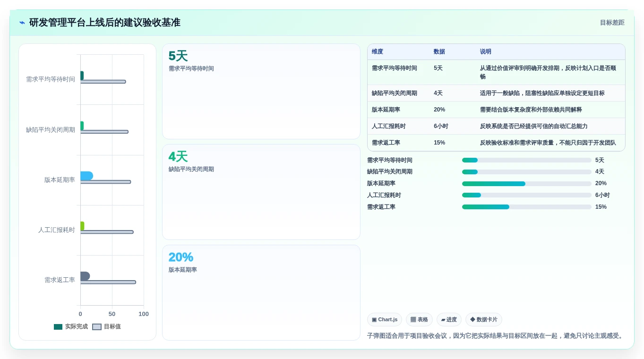Screen dimensions: 644x359
Task: Click the chart axis label 缺陷平均关闭周期
Action: [51, 130]
